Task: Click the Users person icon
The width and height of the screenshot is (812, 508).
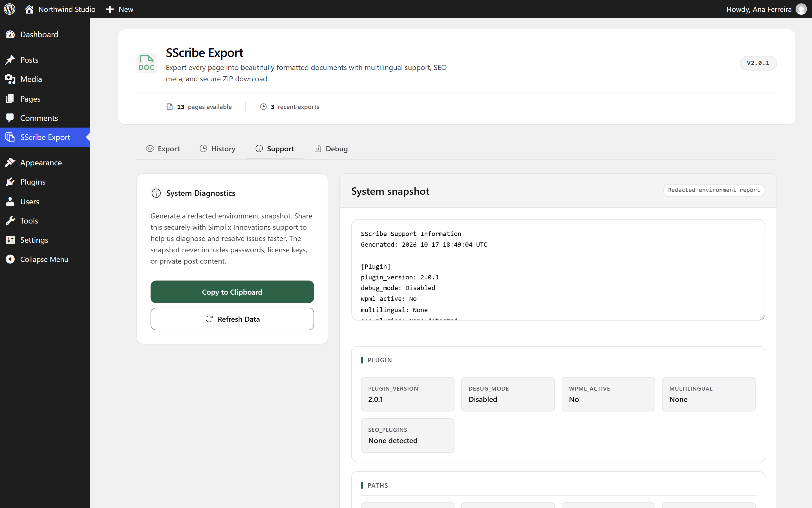Action: pyautogui.click(x=10, y=201)
